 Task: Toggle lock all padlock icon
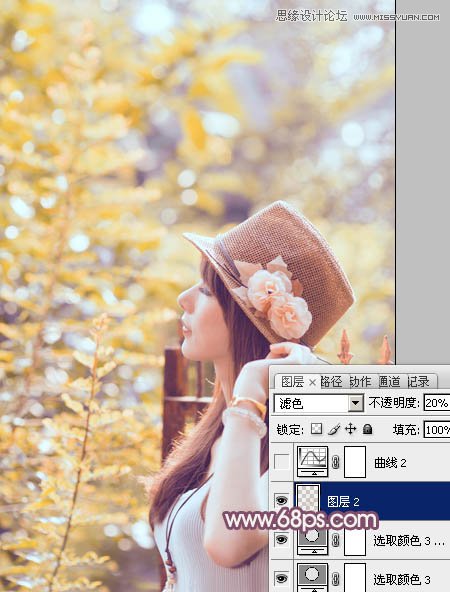(367, 429)
